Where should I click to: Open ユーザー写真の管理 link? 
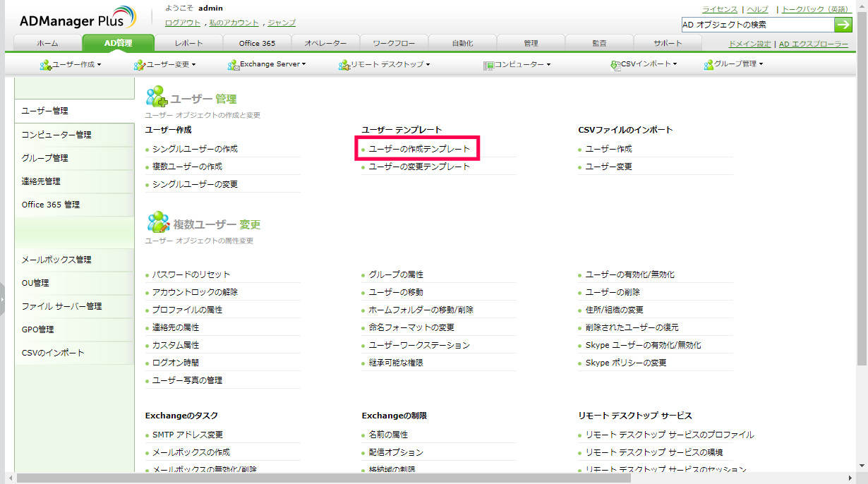pos(187,380)
